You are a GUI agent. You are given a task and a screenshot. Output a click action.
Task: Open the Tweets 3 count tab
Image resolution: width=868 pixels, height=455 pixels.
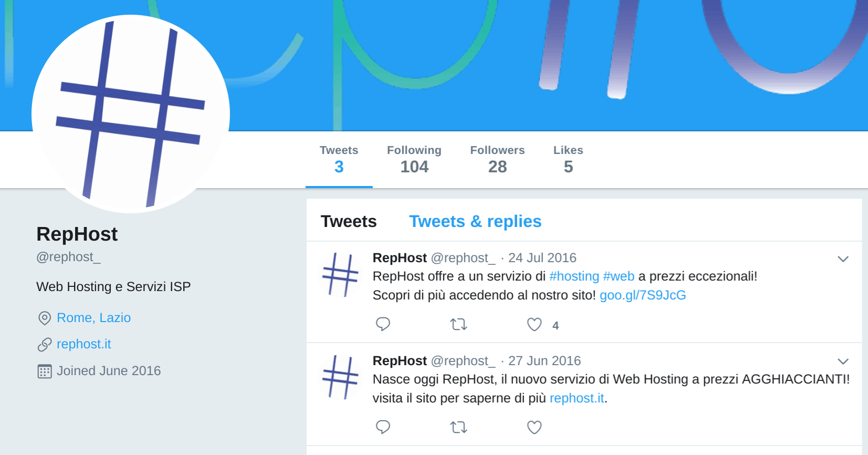pos(339,159)
